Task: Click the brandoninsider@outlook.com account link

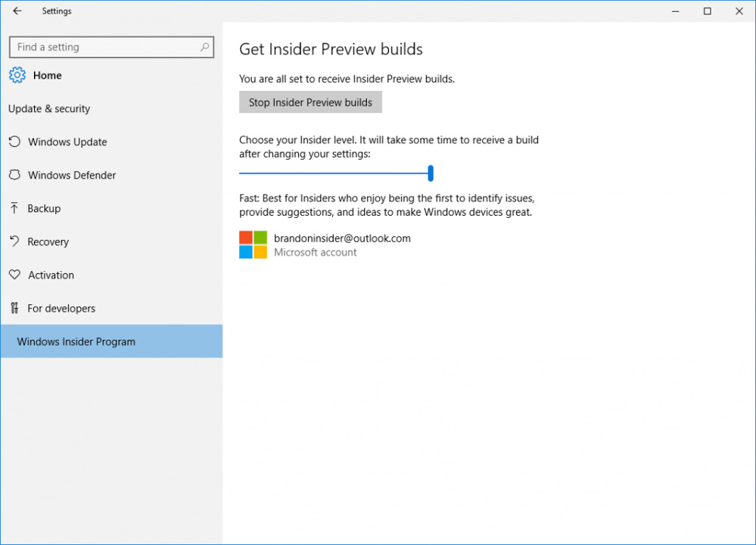Action: [343, 238]
